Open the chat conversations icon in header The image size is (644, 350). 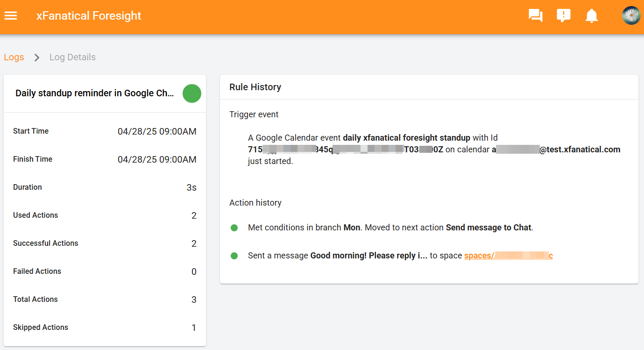pos(536,16)
